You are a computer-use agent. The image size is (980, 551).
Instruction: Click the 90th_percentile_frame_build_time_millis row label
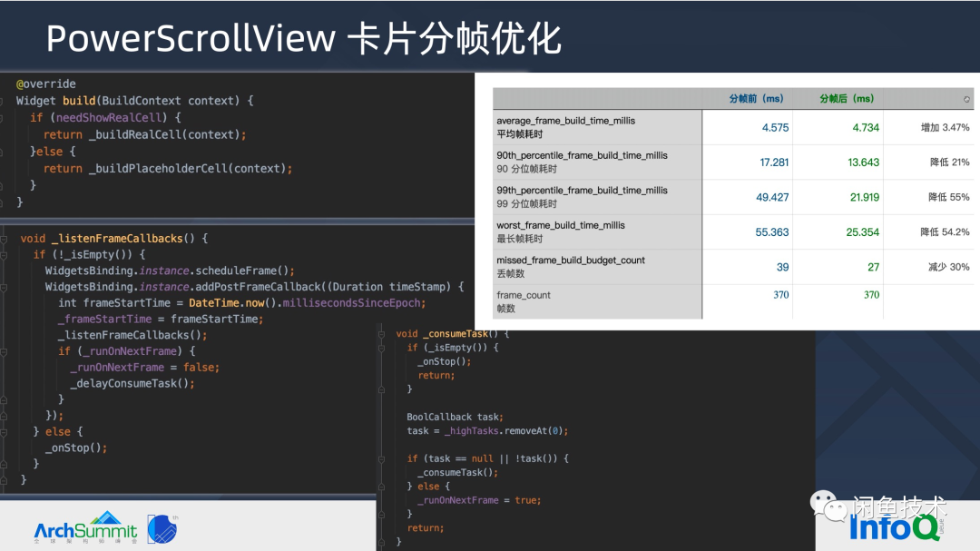(582, 162)
